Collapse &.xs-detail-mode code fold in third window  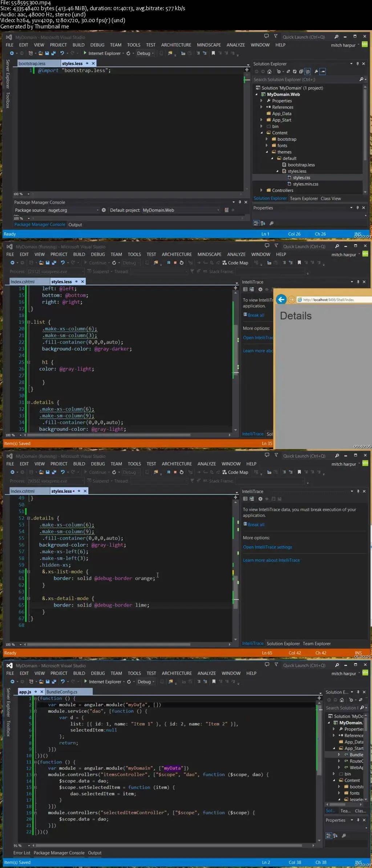tap(29, 599)
